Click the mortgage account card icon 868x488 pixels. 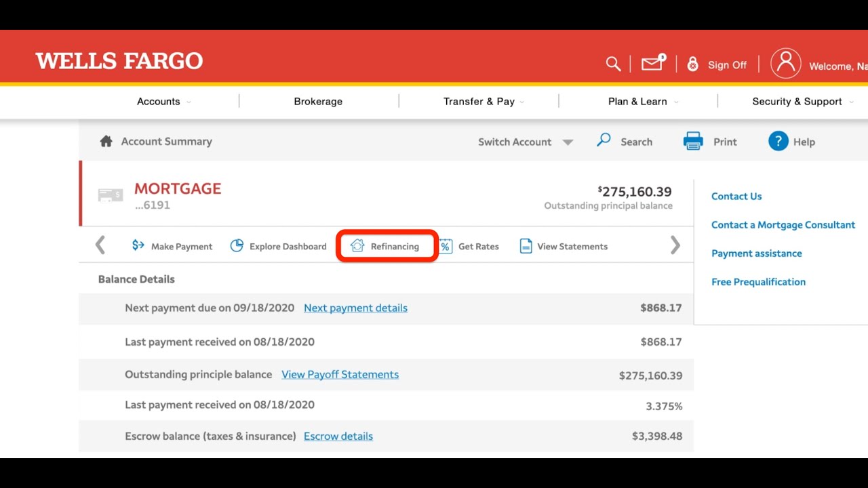111,195
